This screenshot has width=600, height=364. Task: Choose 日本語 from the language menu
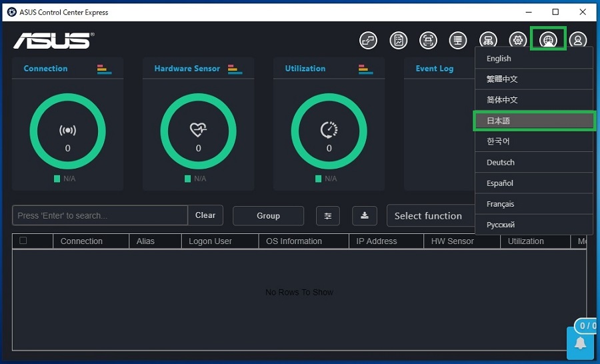click(534, 121)
